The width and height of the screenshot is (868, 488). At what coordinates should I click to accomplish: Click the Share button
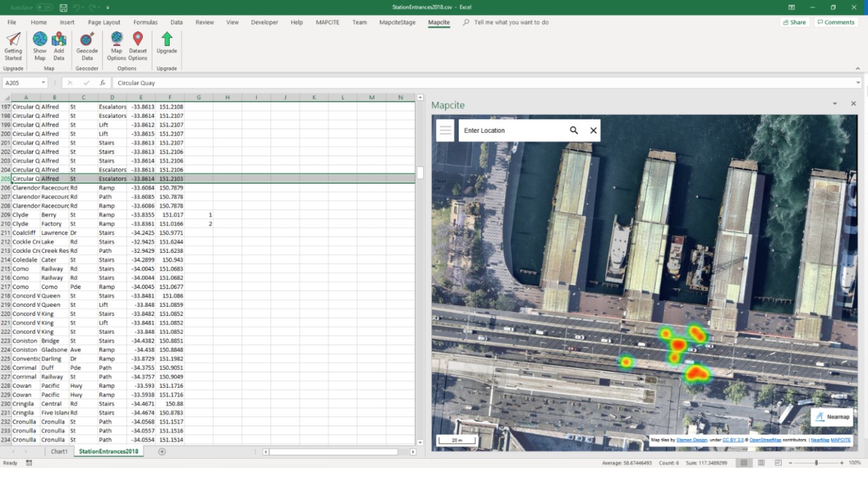click(794, 22)
